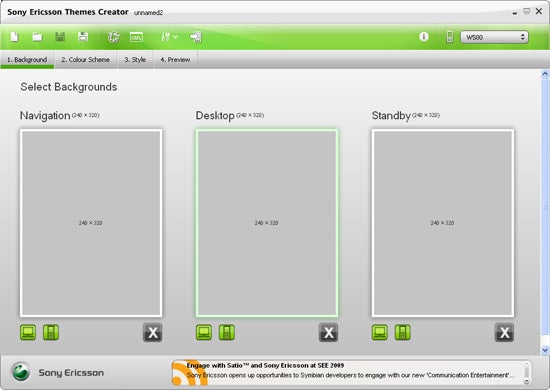This screenshot has width=550, height=390.
Task: Switch to 1. Background tab
Action: click(x=27, y=60)
